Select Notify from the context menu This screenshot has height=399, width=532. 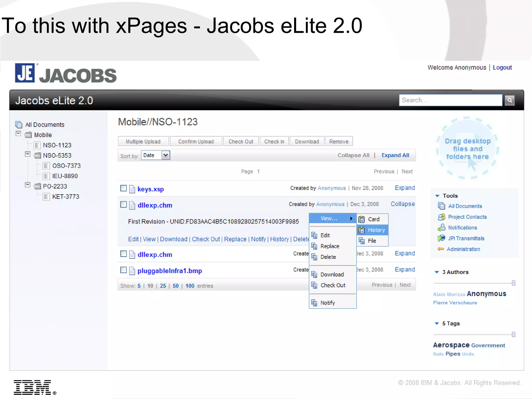(332, 303)
